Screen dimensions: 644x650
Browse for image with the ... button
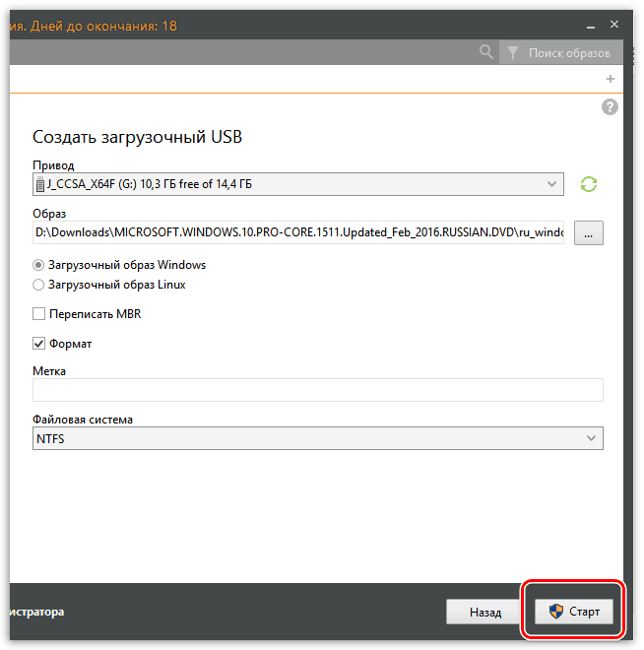point(588,233)
